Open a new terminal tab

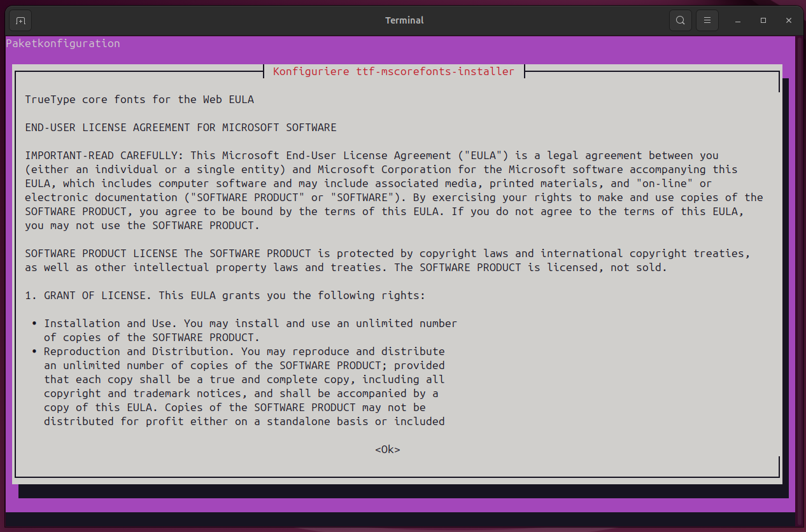click(x=20, y=20)
